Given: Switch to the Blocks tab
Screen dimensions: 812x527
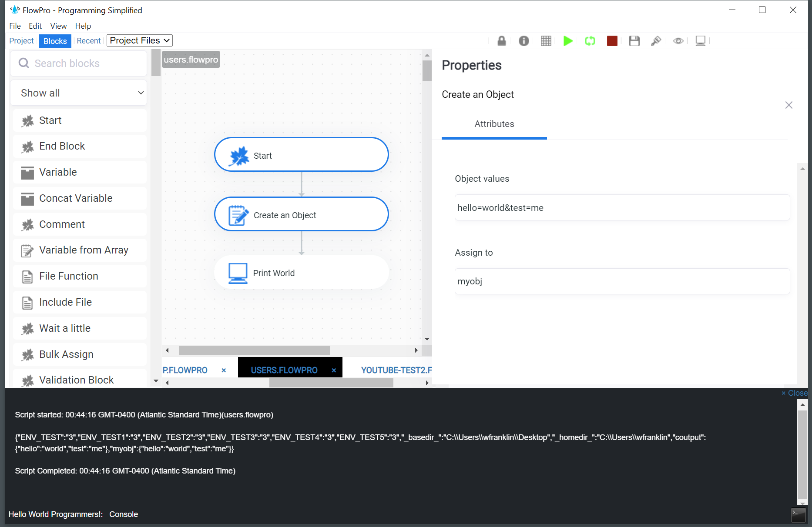Looking at the screenshot, I should 55,41.
